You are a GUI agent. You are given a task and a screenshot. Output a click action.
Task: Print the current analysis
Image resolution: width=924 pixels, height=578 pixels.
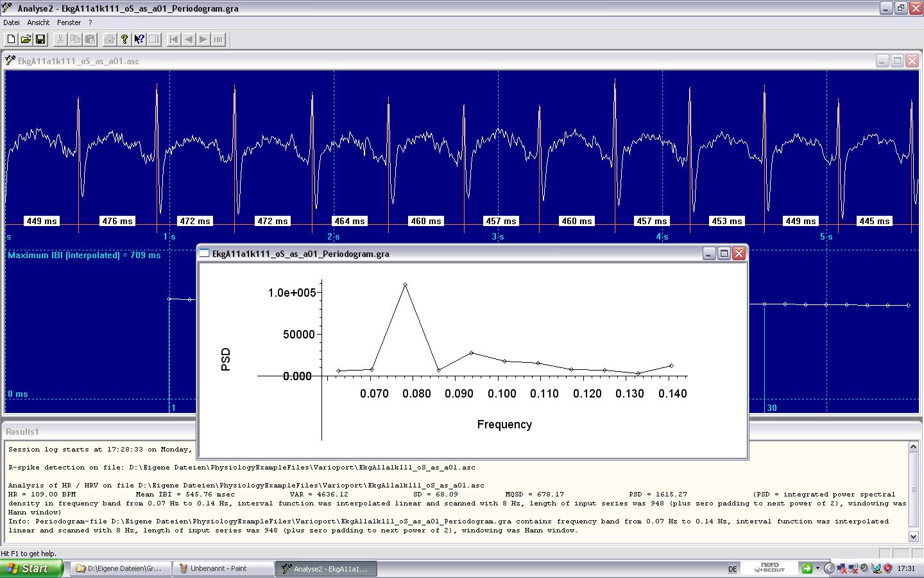[x=109, y=39]
